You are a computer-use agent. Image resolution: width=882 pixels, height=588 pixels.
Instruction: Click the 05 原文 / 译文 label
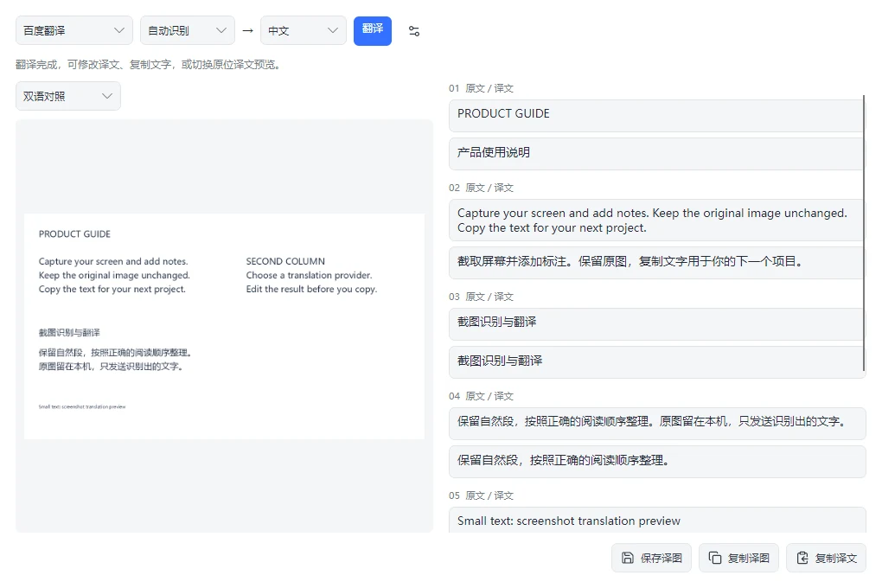(x=481, y=495)
